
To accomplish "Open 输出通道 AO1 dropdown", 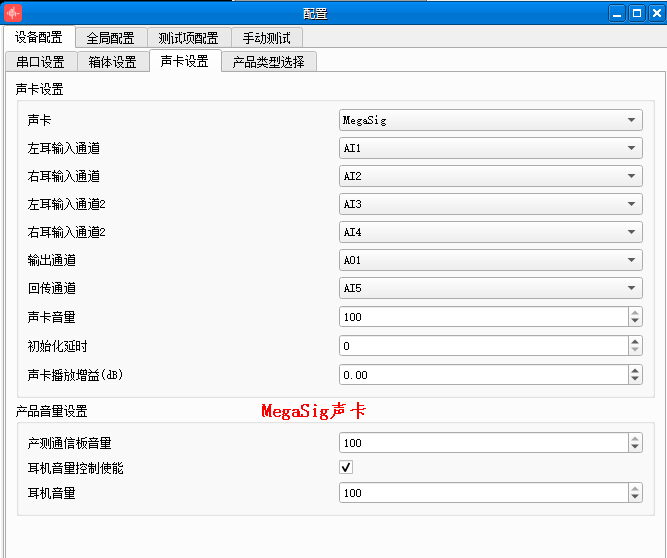I will [x=490, y=260].
